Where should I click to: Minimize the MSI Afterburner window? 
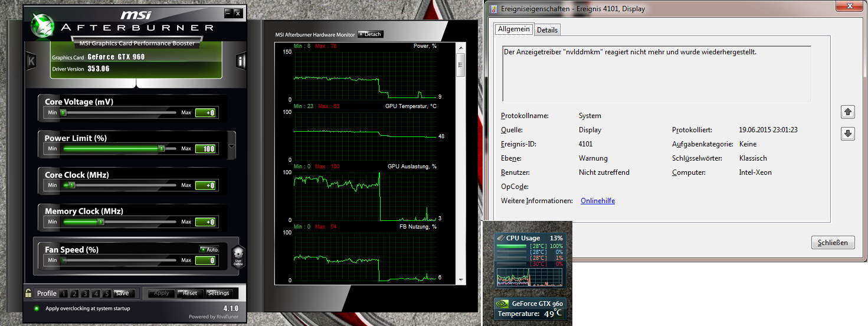(x=228, y=13)
